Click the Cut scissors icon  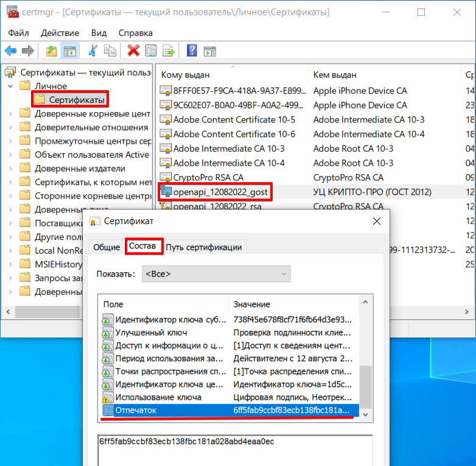pyautogui.click(x=93, y=51)
